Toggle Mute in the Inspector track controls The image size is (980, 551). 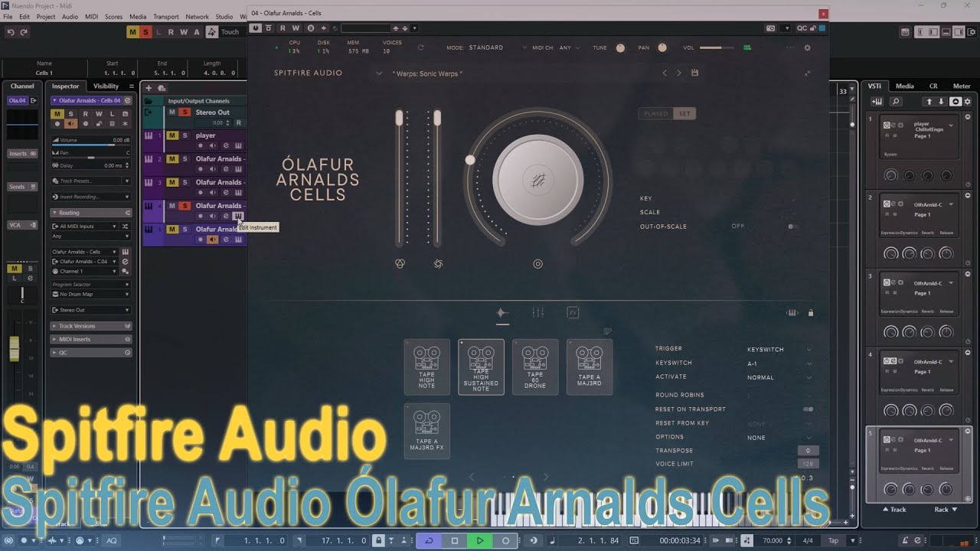(x=57, y=114)
